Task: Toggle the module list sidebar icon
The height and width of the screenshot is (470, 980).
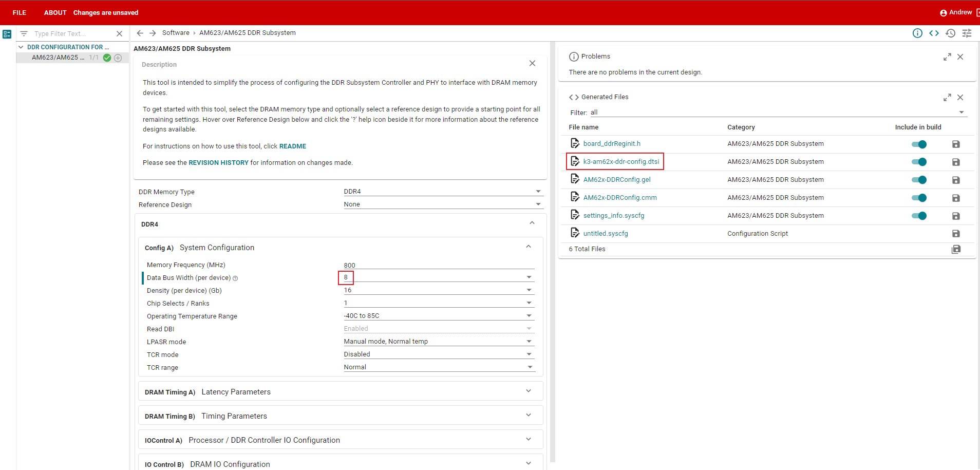Action: tap(7, 34)
